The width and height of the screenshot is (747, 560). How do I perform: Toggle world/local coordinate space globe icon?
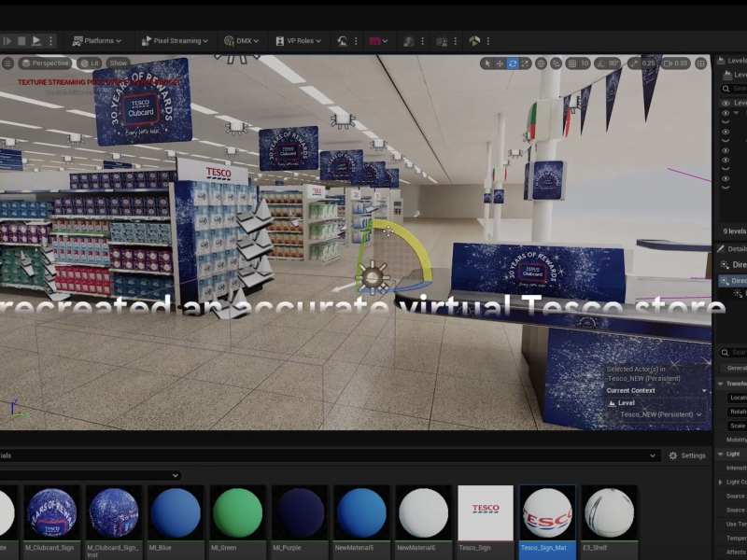coord(543,63)
